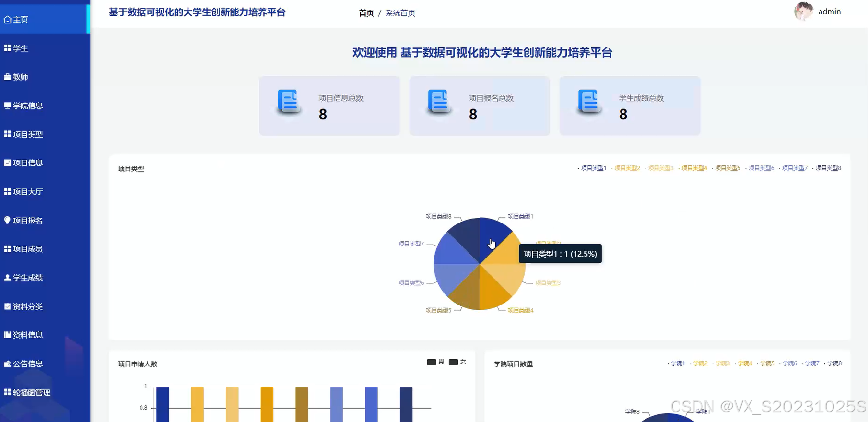Toggle 学院4 legend in 学院项目数量 chart
Viewport: 868px width, 422px height.
tap(743, 363)
